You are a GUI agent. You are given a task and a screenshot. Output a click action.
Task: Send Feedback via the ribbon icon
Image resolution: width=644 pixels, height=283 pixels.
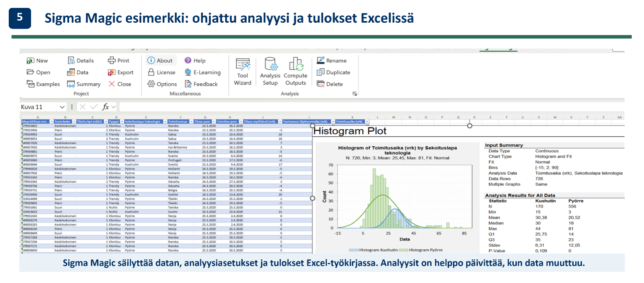pos(188,84)
